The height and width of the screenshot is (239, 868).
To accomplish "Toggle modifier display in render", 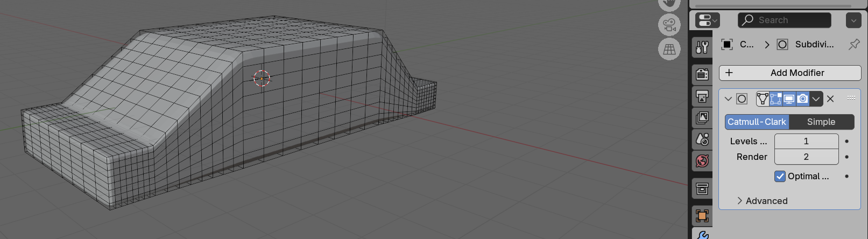I will 802,99.
